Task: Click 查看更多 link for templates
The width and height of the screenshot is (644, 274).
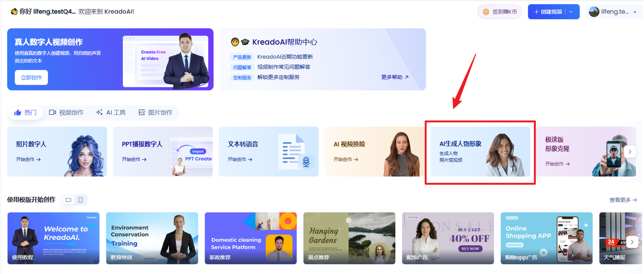Action: point(623,200)
